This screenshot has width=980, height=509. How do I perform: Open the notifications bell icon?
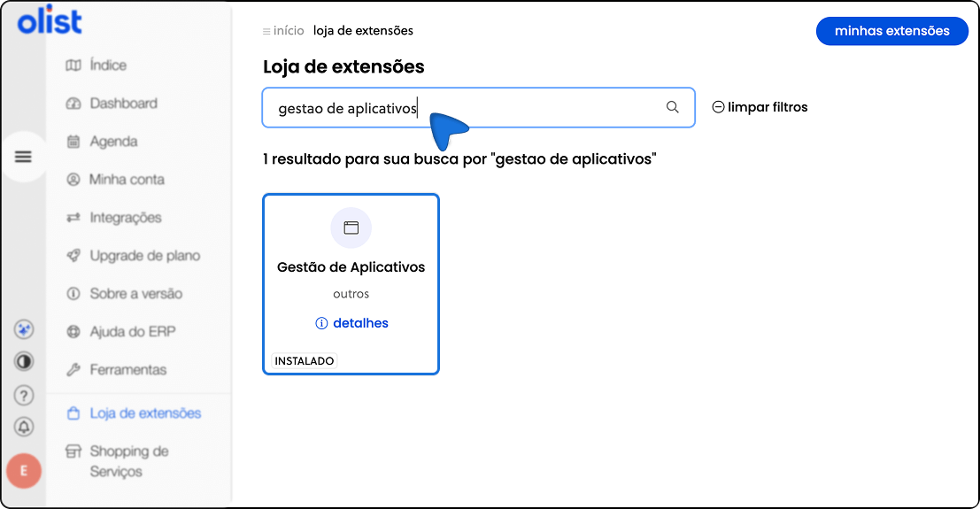click(24, 427)
